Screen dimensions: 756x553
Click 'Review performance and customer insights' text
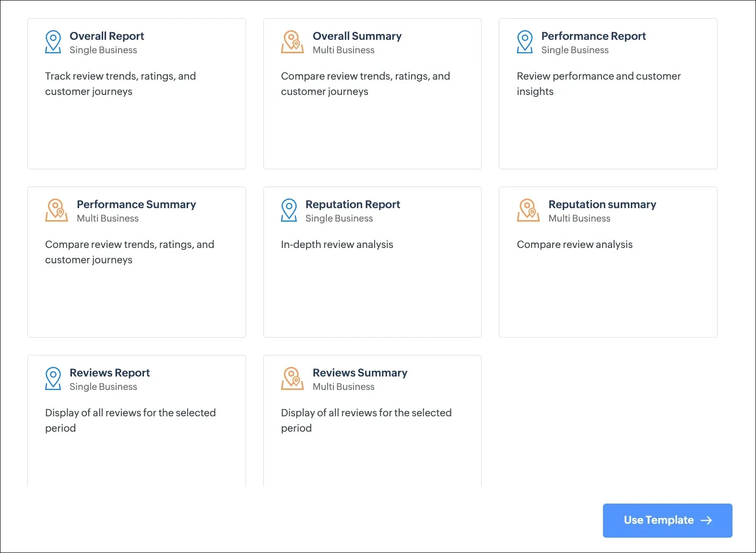pos(598,83)
